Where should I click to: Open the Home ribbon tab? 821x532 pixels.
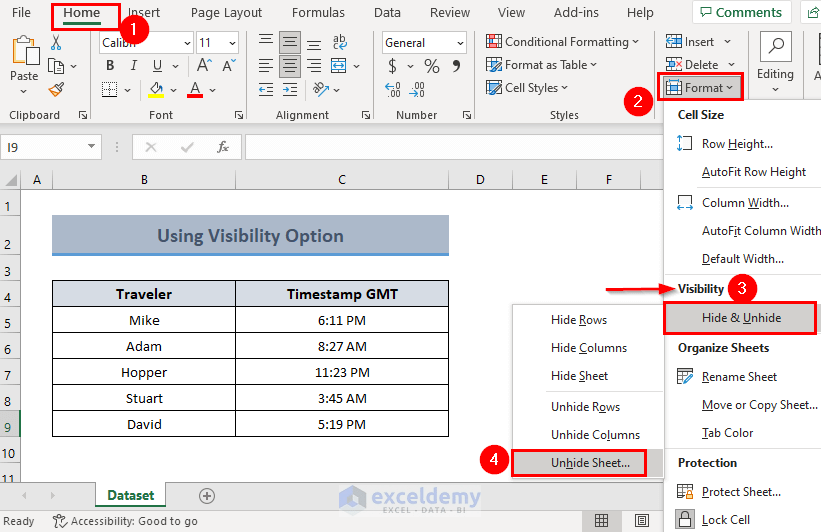coord(82,13)
